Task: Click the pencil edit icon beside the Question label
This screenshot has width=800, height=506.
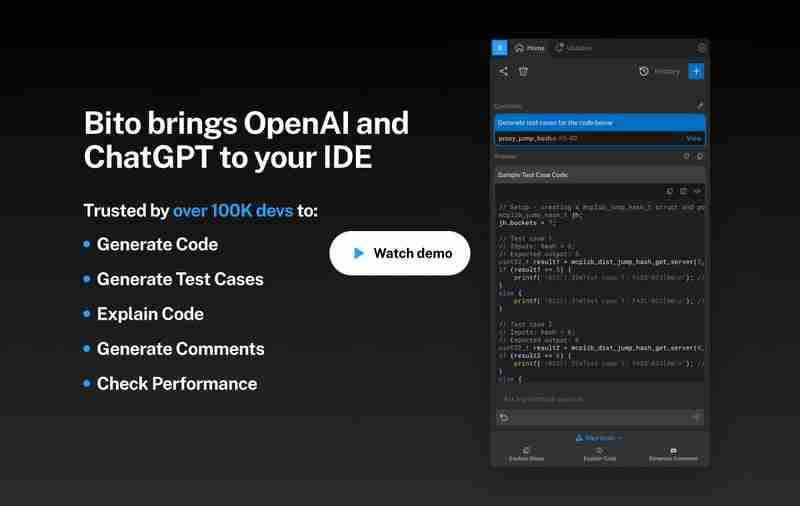Action: tap(700, 106)
